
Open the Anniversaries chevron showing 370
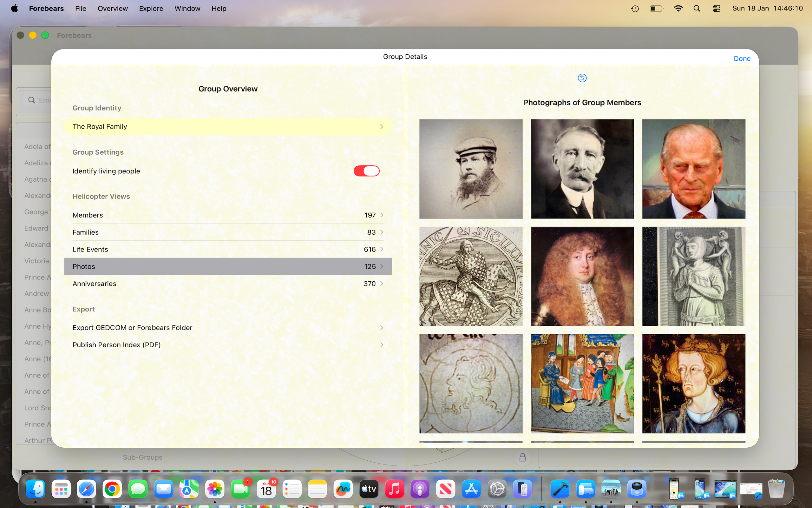tap(382, 284)
